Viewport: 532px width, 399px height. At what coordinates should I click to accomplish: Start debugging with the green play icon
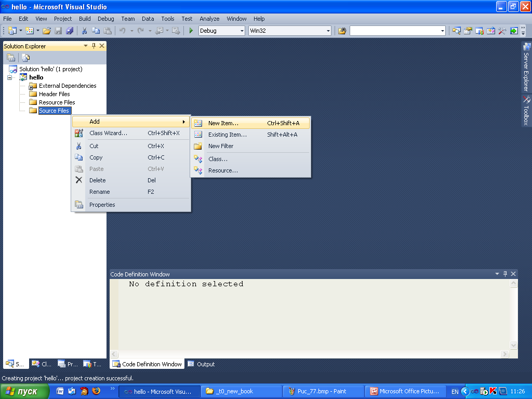[x=191, y=31]
